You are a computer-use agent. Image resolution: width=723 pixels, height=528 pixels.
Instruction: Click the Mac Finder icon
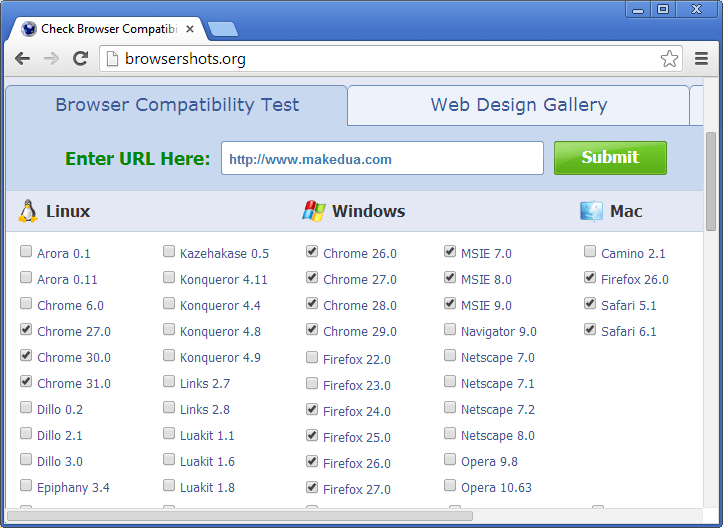(x=591, y=211)
